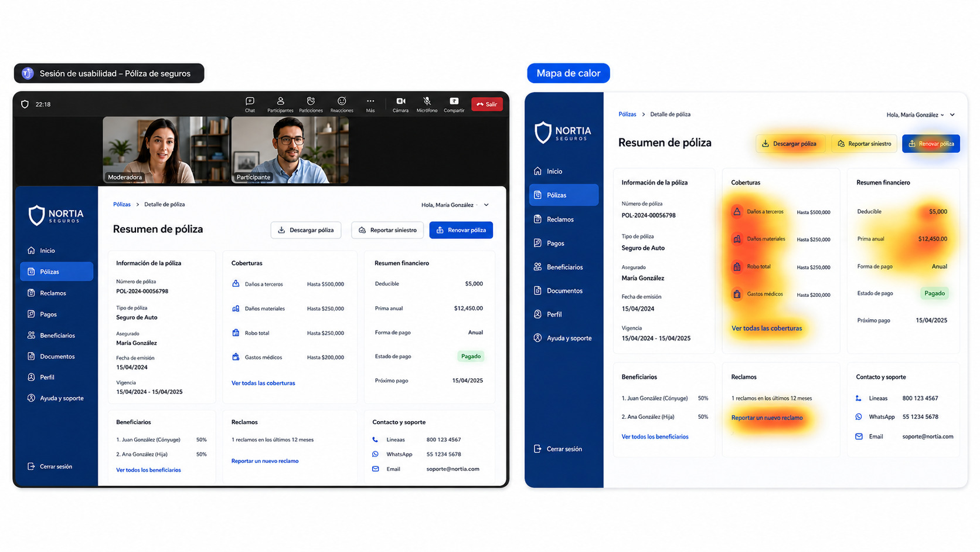Open Reclamos in the session window sidebar

56,293
